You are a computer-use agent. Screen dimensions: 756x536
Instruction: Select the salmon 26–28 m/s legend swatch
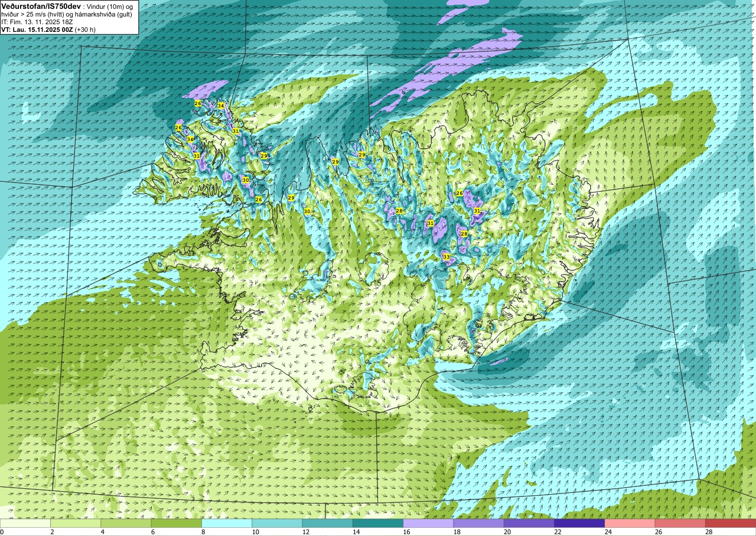coord(680,523)
